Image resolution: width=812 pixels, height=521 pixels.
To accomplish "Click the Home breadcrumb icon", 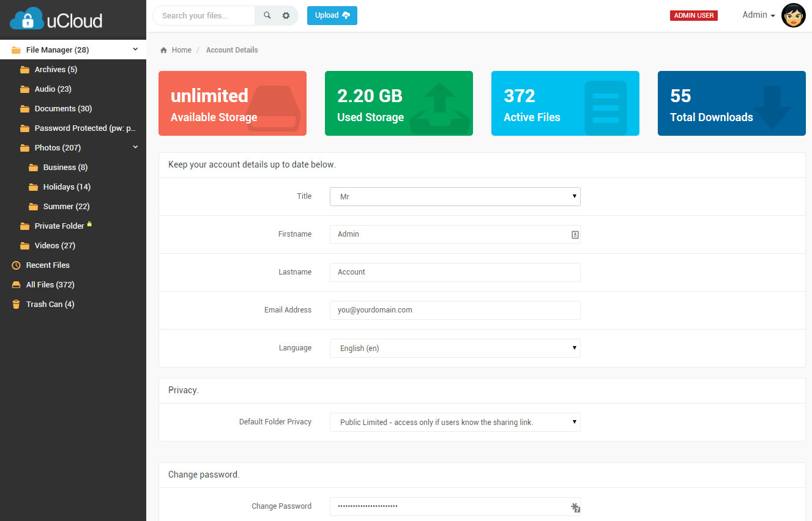I will pos(163,50).
